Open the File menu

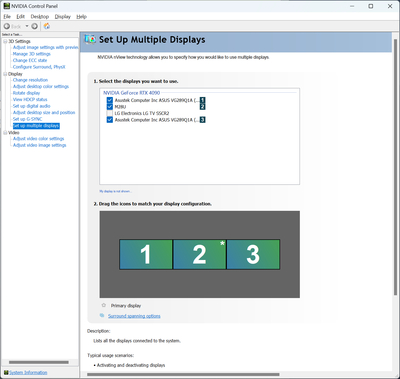(x=7, y=16)
